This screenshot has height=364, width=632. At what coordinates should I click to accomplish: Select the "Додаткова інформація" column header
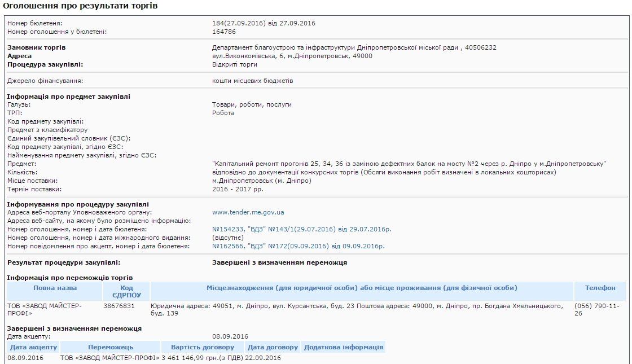(344, 347)
